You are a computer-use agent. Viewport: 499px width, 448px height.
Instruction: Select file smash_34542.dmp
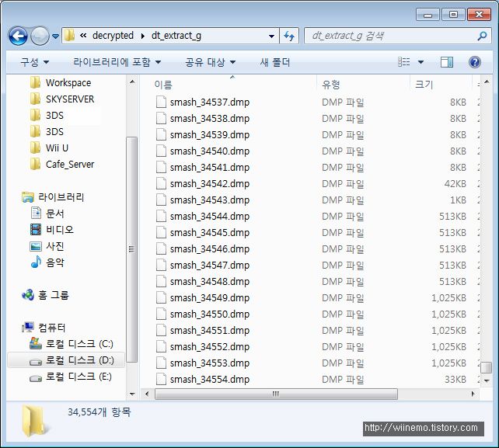point(209,183)
